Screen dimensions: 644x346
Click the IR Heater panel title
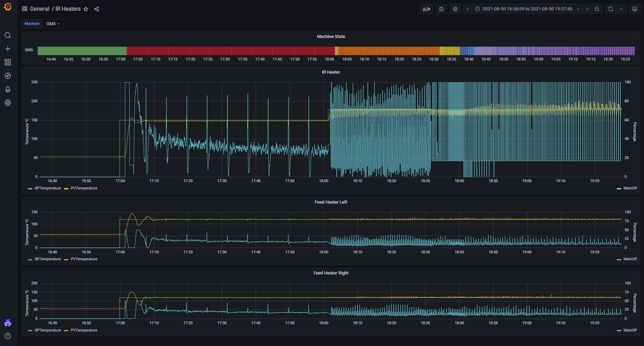tap(330, 72)
